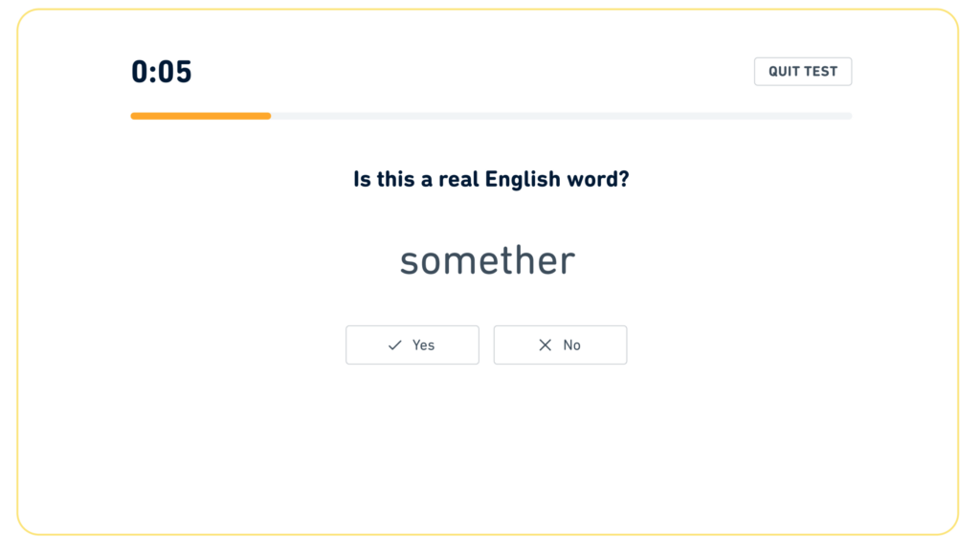This screenshot has width=980, height=555.
Task: Click the word "QUIT" in the top button
Action: (786, 72)
